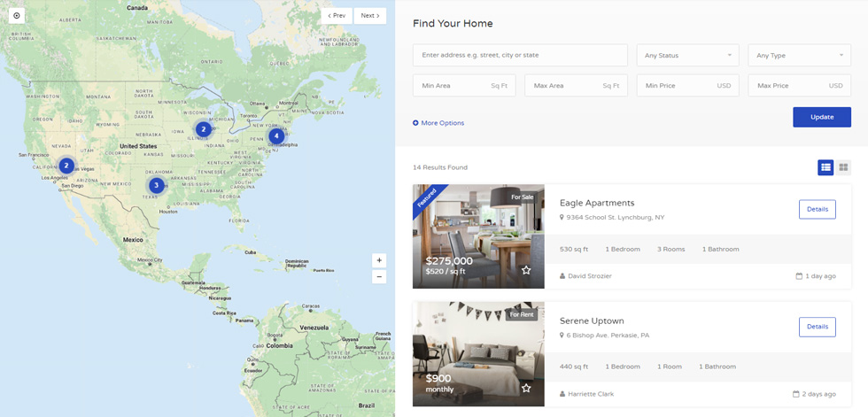Zoom in the map with plus button
868x417 pixels.
[379, 260]
